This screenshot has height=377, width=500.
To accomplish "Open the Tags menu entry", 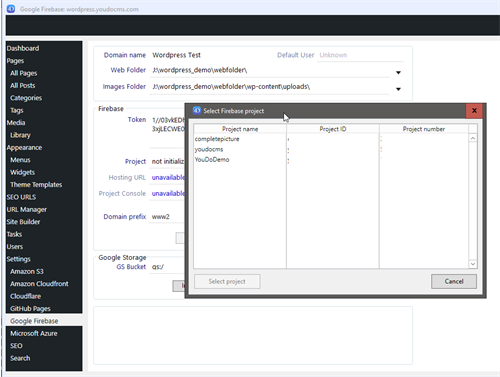I will (17, 110).
